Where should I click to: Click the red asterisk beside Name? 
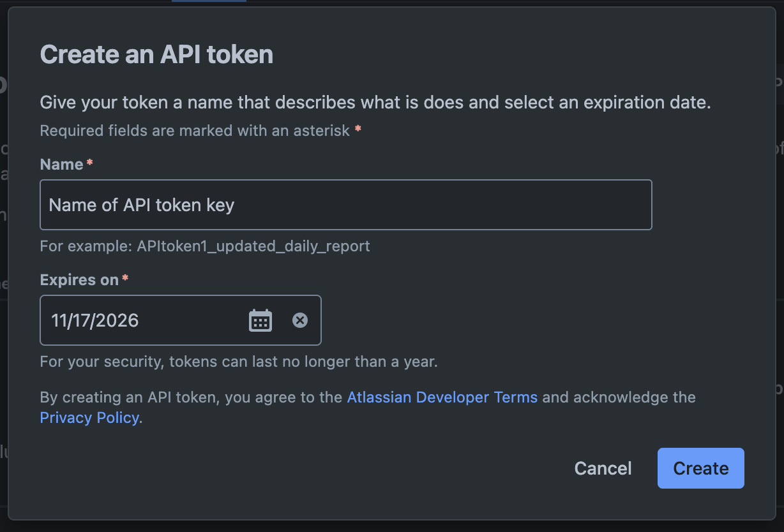coord(89,164)
